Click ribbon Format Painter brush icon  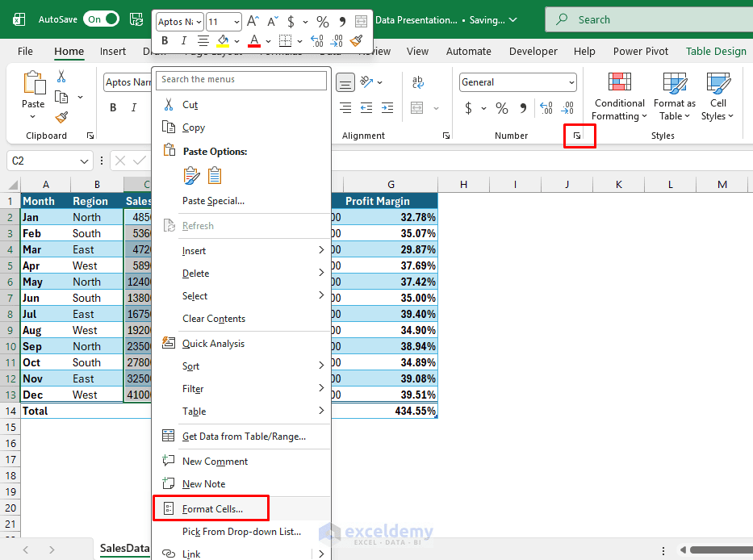61,117
